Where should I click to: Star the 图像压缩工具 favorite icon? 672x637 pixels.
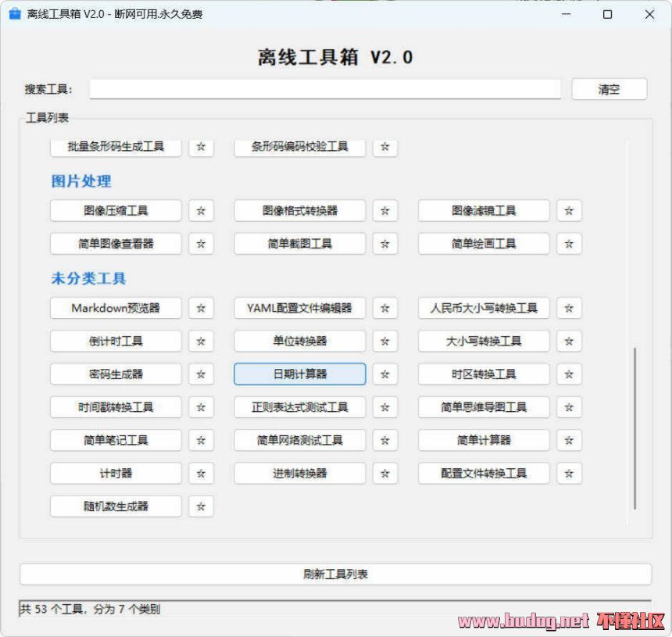click(201, 211)
